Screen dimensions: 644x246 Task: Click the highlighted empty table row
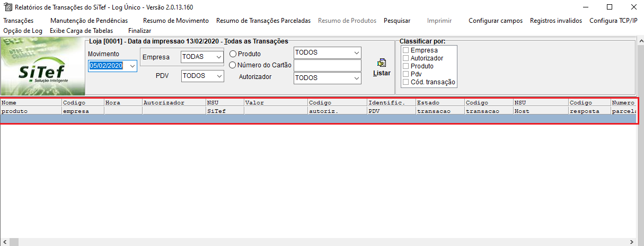point(319,119)
